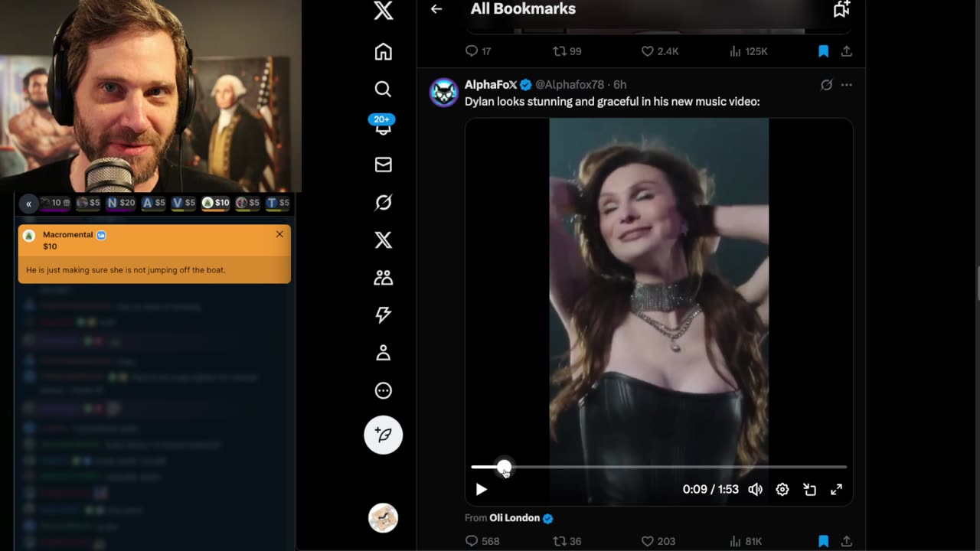
Task: Remove bookmark on the 125K views tweet
Action: click(x=824, y=51)
